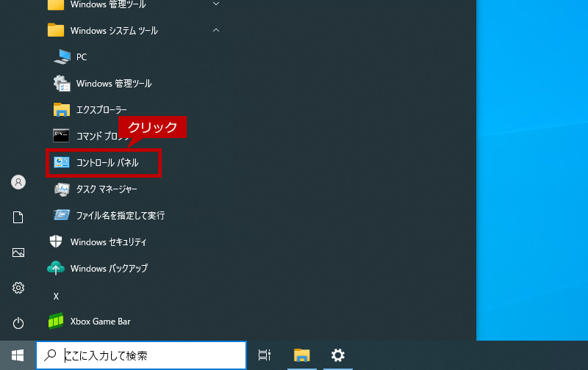The width and height of the screenshot is (588, 370).
Task: Open the コマンド プロンプト console icon
Action: [61, 136]
